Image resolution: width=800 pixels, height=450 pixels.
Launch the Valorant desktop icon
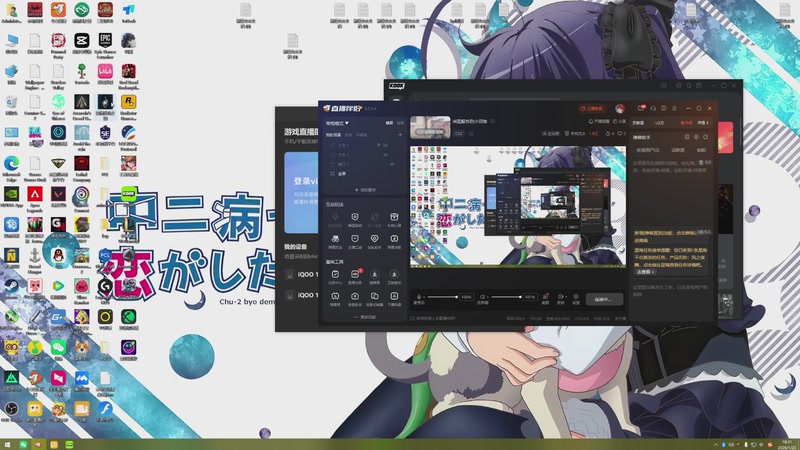click(x=58, y=198)
